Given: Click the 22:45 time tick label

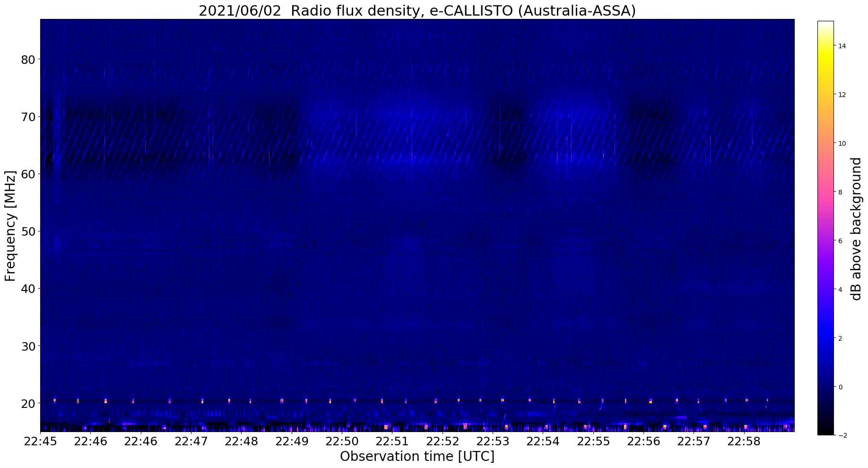Looking at the screenshot, I should [40, 442].
